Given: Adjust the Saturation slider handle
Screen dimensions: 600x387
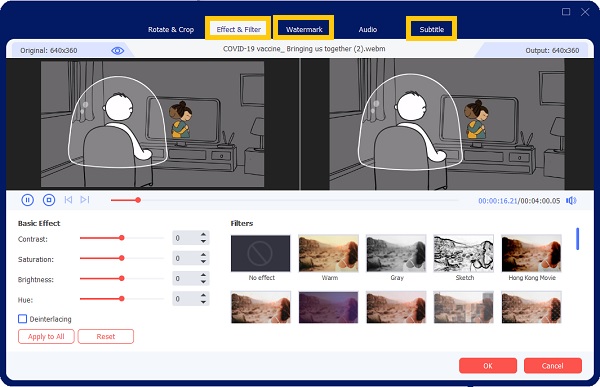Looking at the screenshot, I should pos(122,258).
